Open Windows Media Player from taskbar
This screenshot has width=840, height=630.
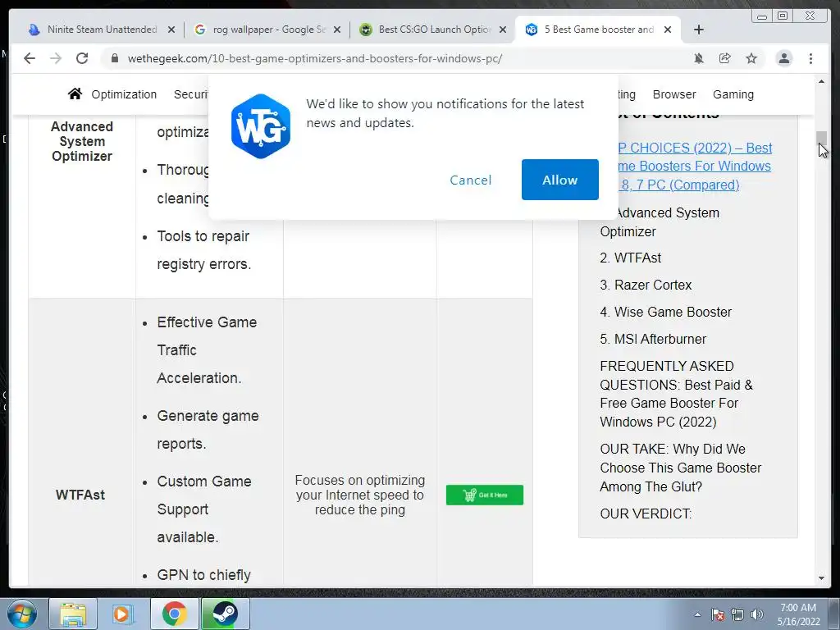122,614
